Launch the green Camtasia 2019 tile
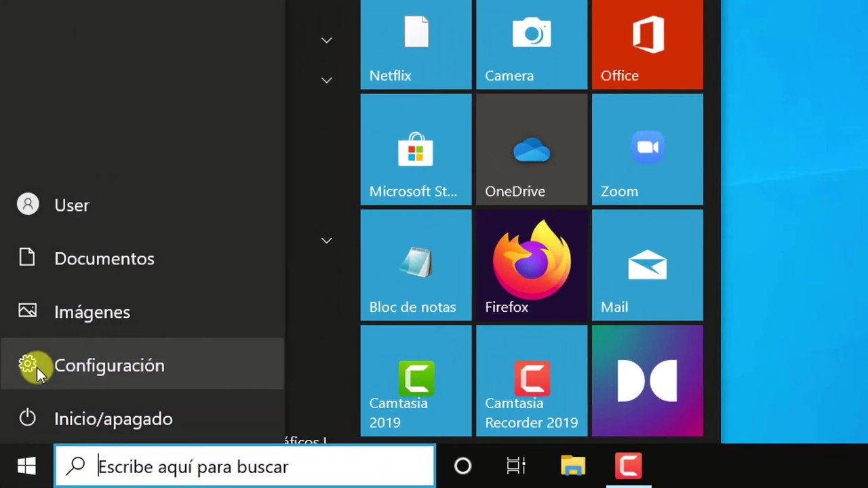Image resolution: width=868 pixels, height=488 pixels. click(416, 381)
